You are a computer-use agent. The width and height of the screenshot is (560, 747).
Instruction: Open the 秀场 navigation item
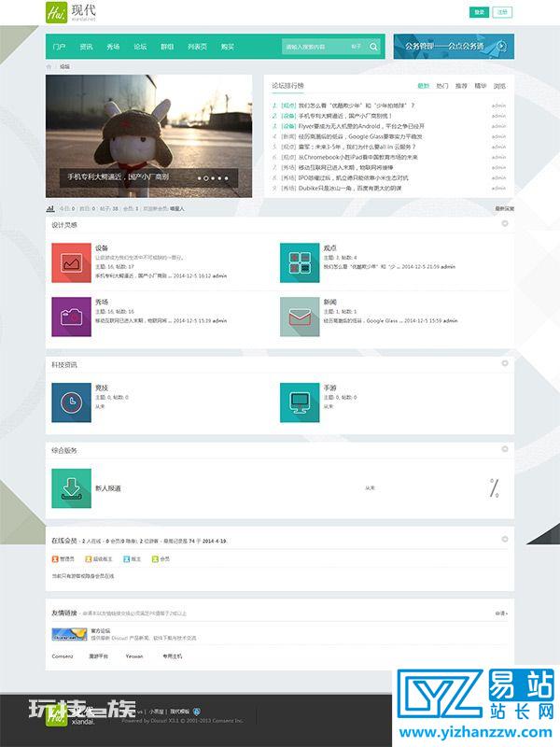point(113,47)
